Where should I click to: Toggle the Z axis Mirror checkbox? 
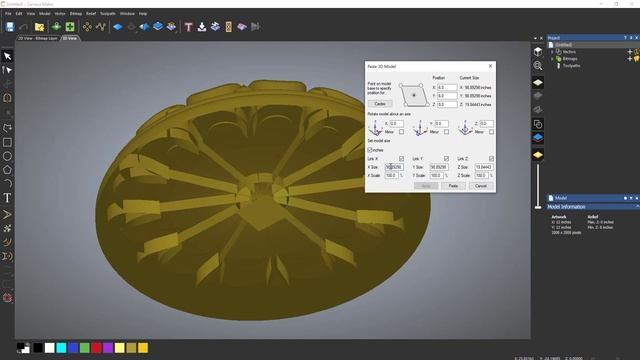[491, 132]
